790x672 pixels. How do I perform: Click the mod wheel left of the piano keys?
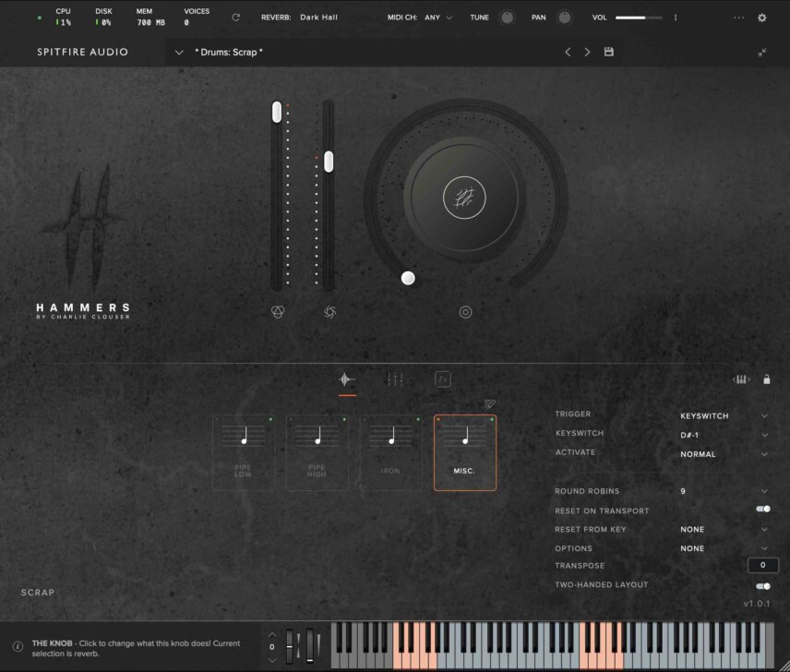310,646
